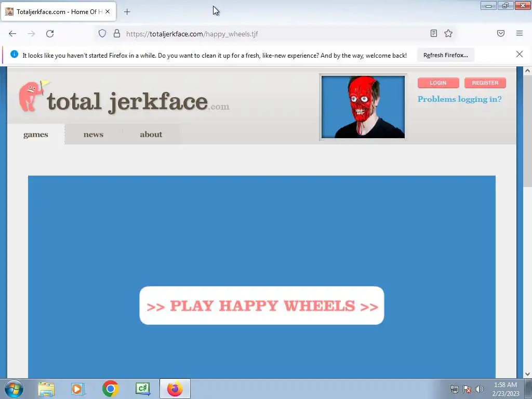Screen dimensions: 532x399
Task: Open the Windows Start menu orb
Action: 14,389
